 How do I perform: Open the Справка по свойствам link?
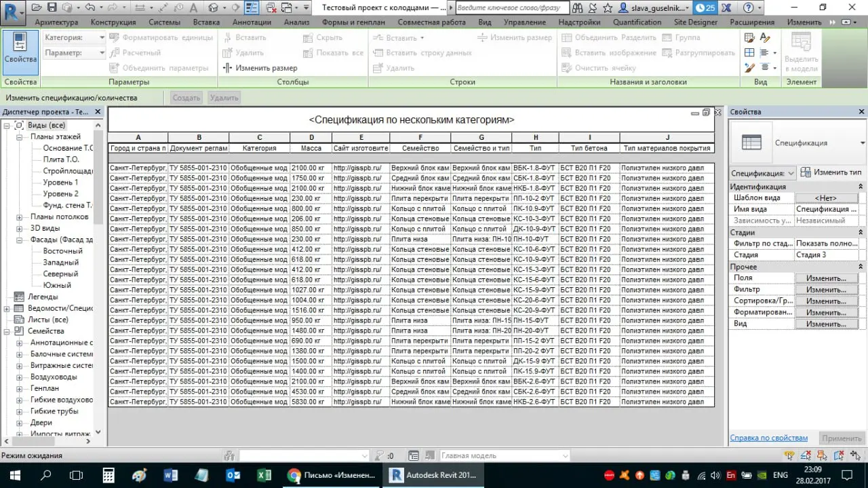coord(768,438)
